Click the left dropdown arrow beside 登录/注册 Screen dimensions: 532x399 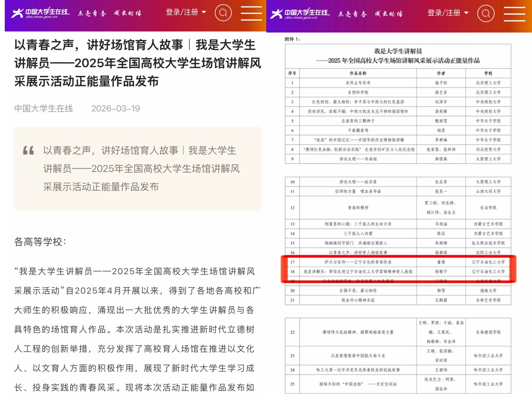204,12
